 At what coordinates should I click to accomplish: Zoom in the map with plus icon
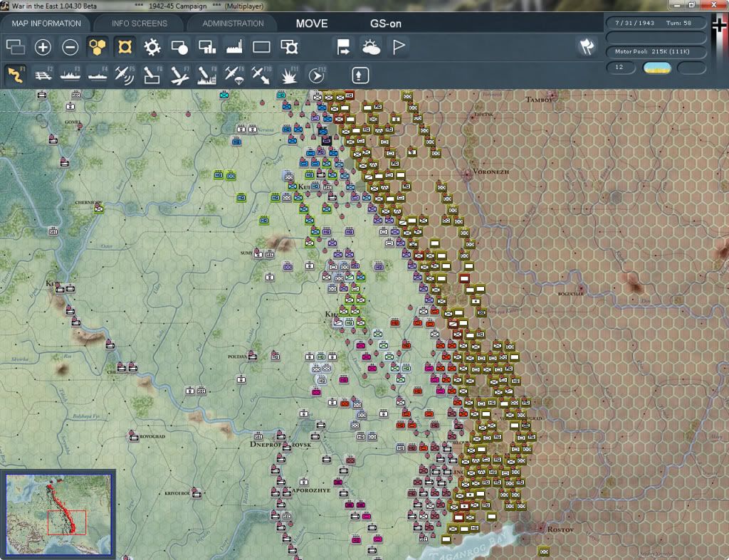pos(43,47)
